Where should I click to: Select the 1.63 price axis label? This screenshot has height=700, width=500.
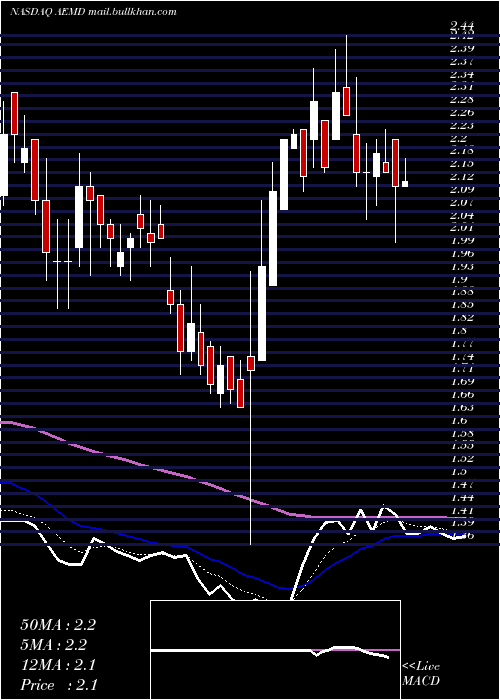(462, 408)
